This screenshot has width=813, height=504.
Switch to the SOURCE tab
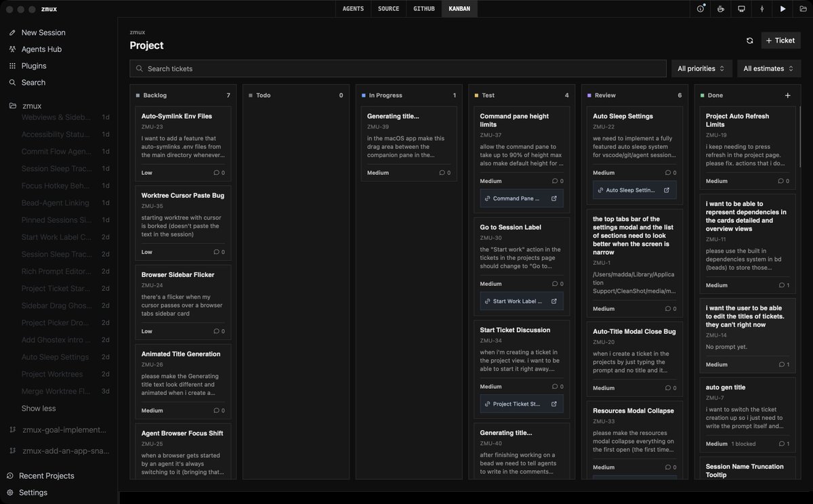click(388, 9)
